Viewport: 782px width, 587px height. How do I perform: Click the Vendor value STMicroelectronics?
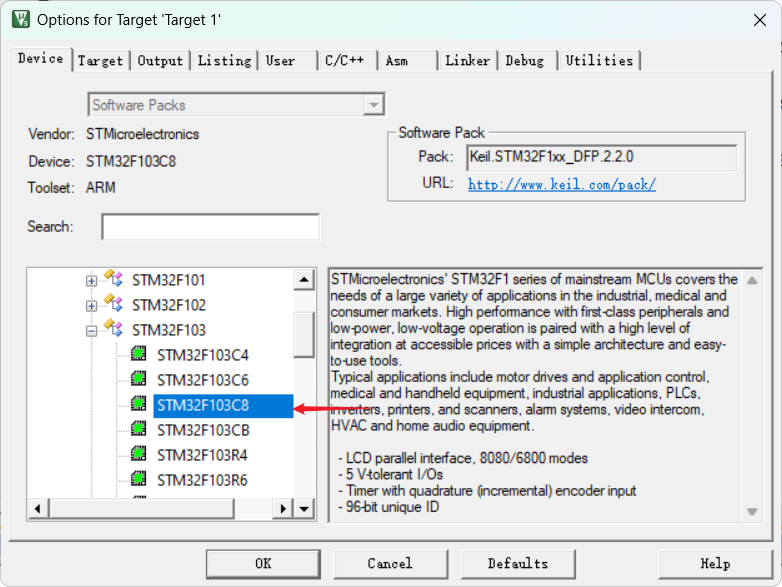coord(142,134)
